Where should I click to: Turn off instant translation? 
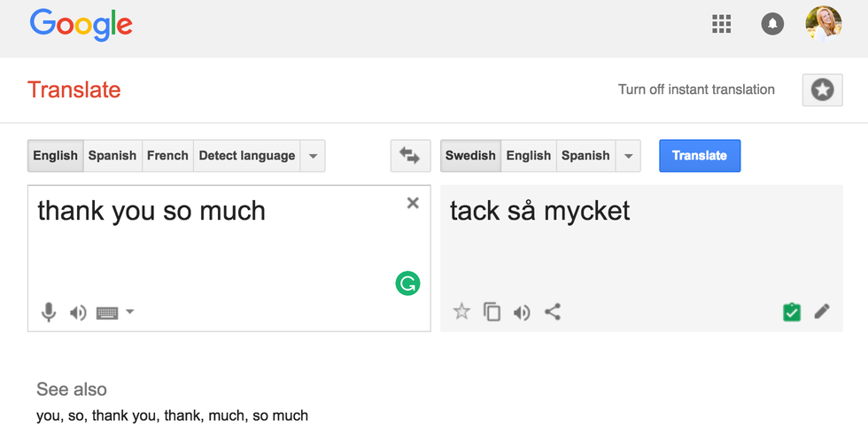click(696, 89)
